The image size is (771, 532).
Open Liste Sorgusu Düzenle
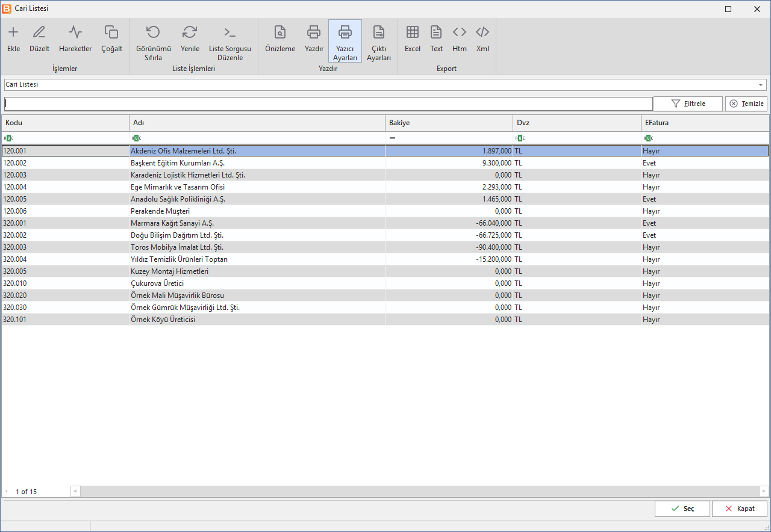tap(230, 42)
